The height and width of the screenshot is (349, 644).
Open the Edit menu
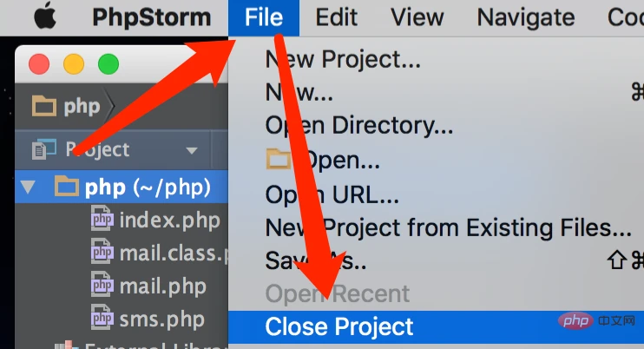tap(336, 17)
